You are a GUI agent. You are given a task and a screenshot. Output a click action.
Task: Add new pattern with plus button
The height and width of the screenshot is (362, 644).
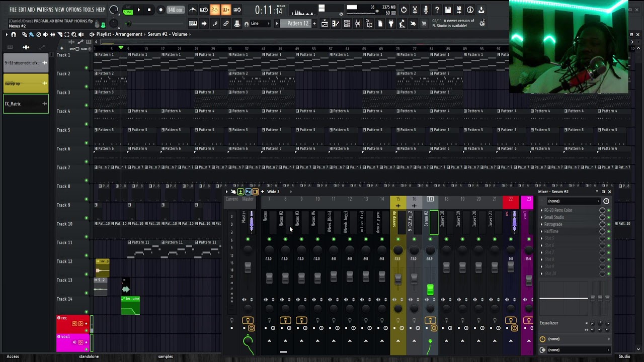(x=314, y=24)
